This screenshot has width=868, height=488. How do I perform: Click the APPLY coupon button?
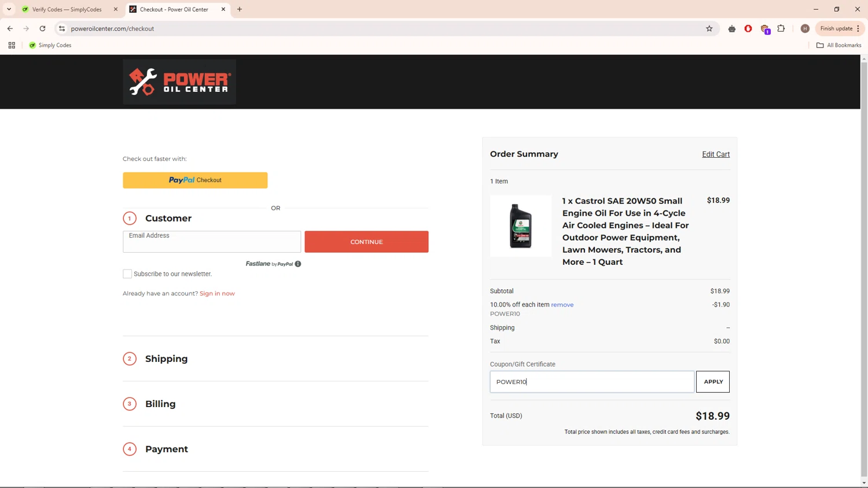coord(713,382)
